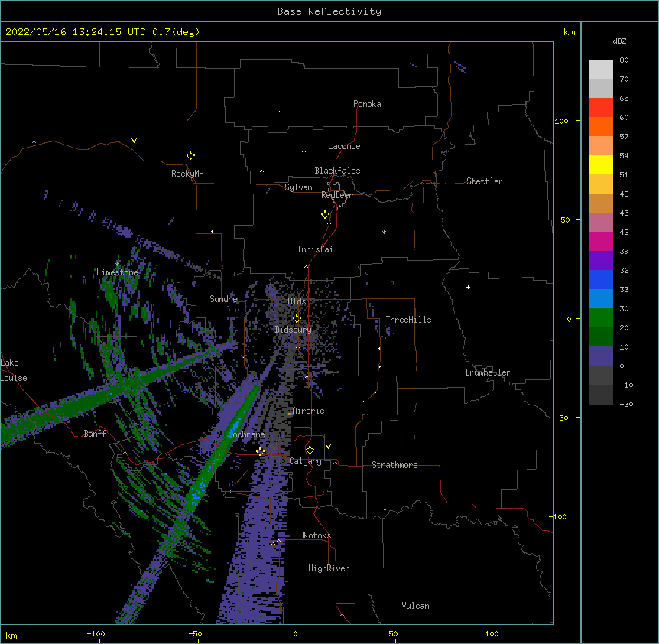Screen dimensions: 659x644
Task: Click the Sylvan town label
Action: pos(298,187)
